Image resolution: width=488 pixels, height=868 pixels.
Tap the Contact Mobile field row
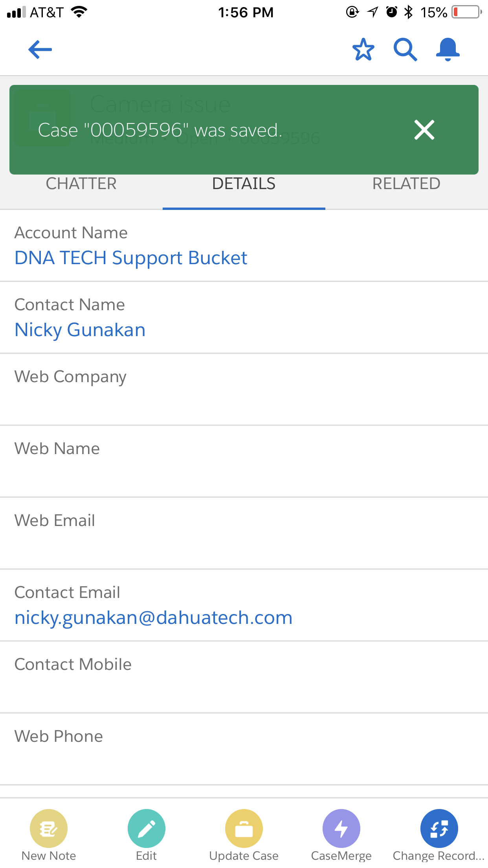244,677
